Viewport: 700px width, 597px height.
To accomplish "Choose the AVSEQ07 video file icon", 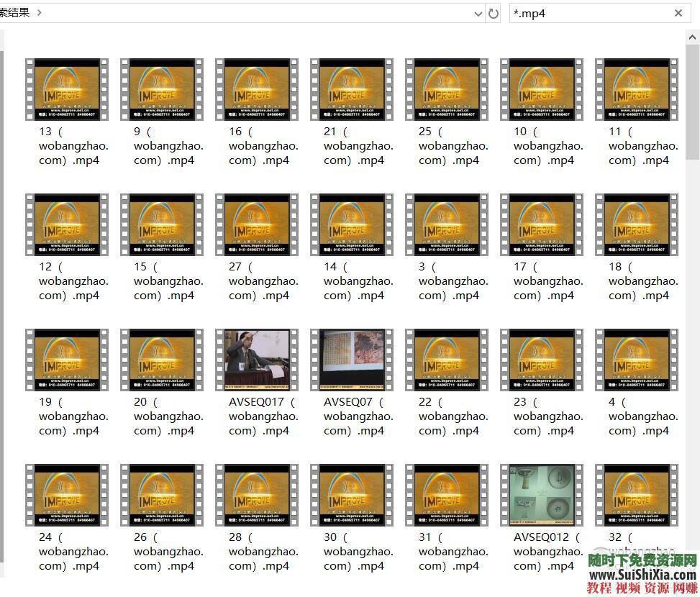I will point(352,360).
